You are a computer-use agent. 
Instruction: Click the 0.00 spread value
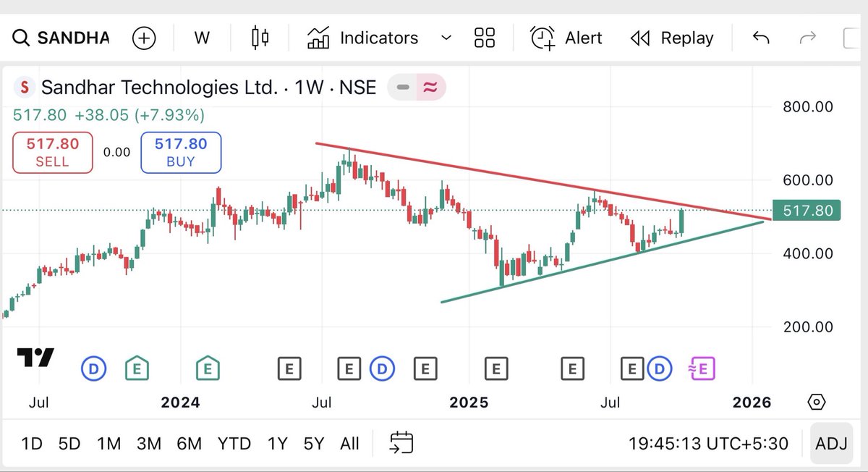click(116, 152)
